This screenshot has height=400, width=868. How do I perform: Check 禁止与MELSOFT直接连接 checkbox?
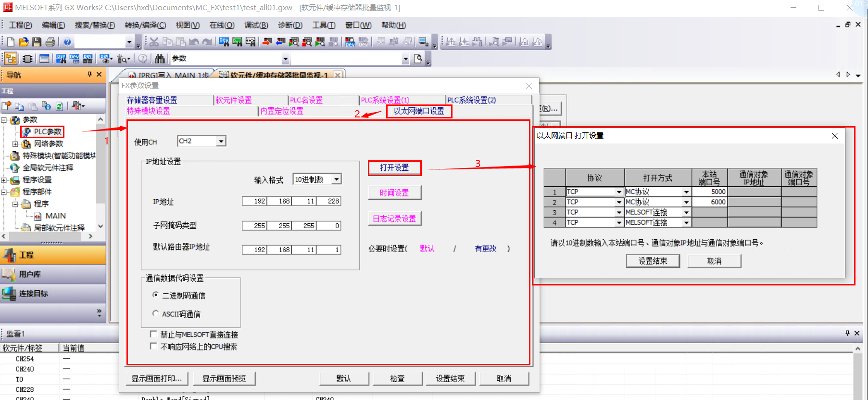point(154,334)
